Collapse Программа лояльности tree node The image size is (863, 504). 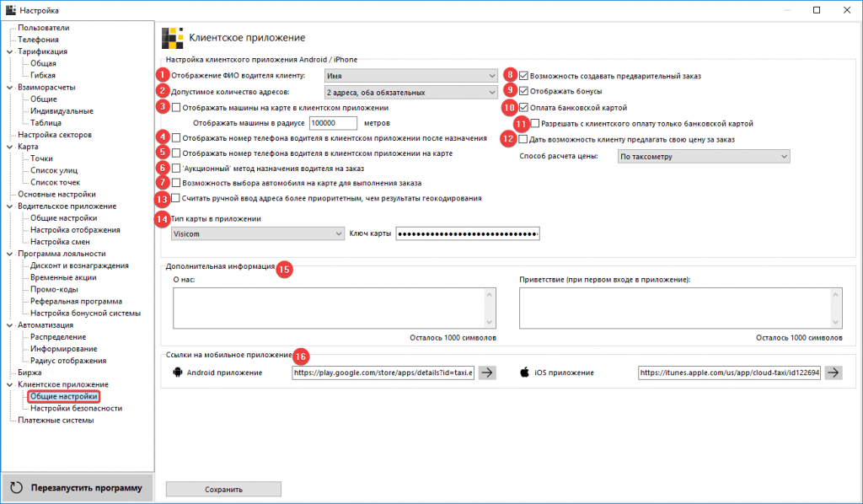click(9, 254)
